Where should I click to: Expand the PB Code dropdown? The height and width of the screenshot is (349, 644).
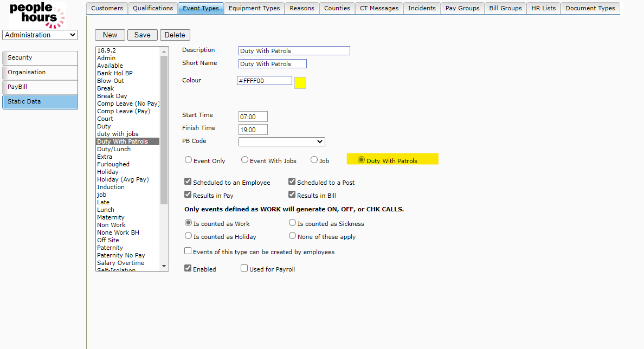coord(281,141)
